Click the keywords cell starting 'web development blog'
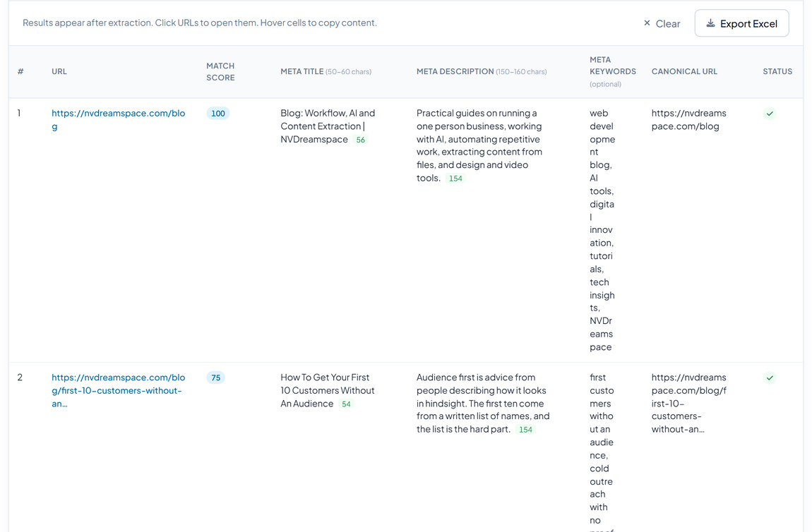 (602, 230)
